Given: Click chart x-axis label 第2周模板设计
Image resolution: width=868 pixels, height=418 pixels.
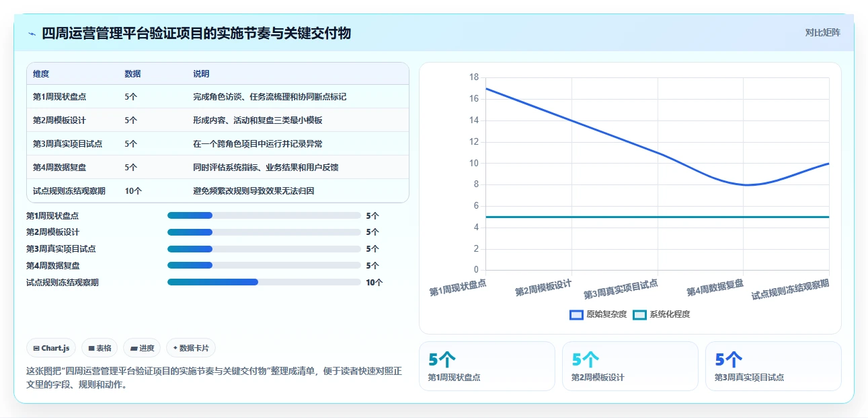Looking at the screenshot, I should (543, 288).
